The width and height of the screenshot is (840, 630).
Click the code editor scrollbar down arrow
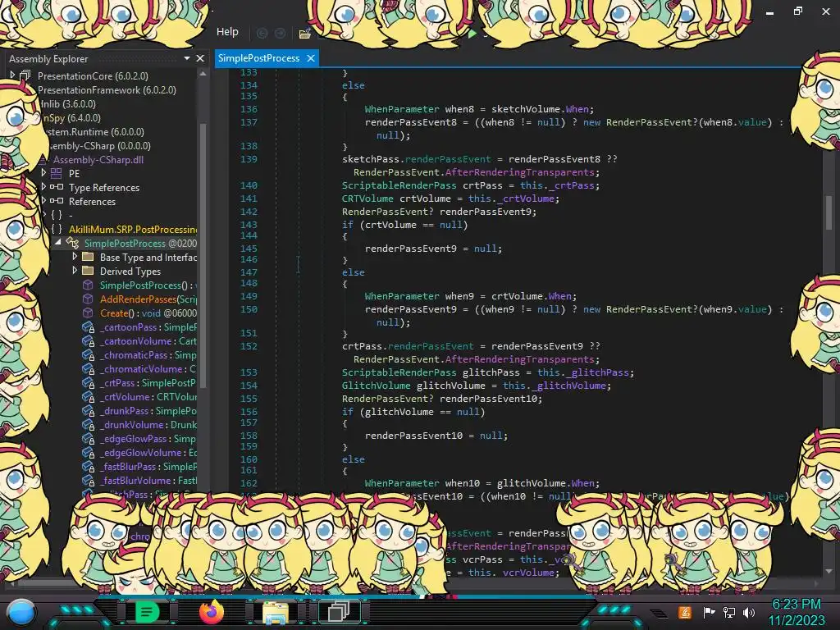tap(829, 571)
